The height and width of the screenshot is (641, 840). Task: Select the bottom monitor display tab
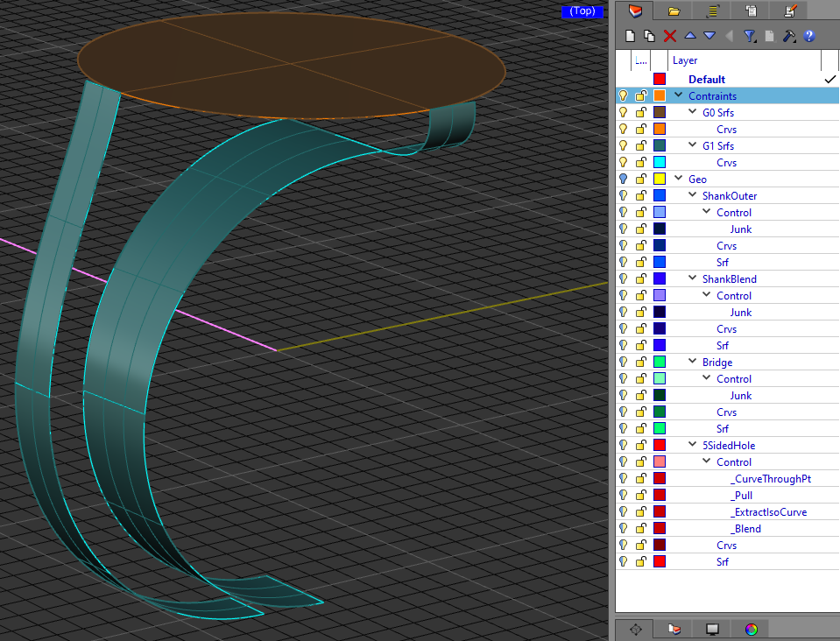click(x=712, y=630)
